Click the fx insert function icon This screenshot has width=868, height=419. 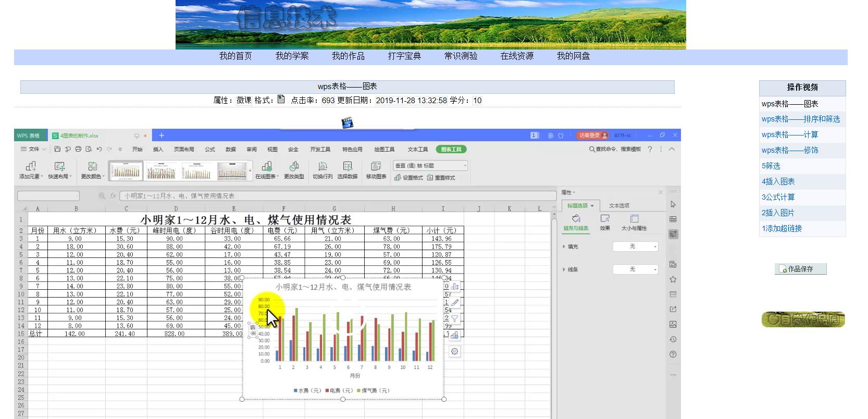coord(113,196)
